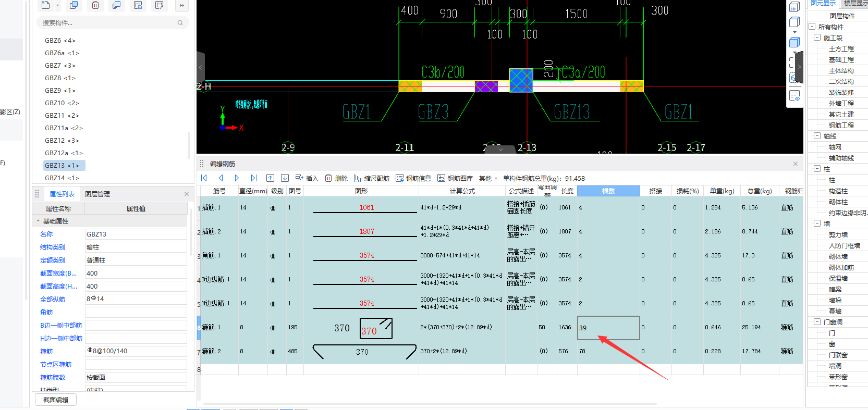Click the 根数 column header
868x410 pixels.
point(608,191)
